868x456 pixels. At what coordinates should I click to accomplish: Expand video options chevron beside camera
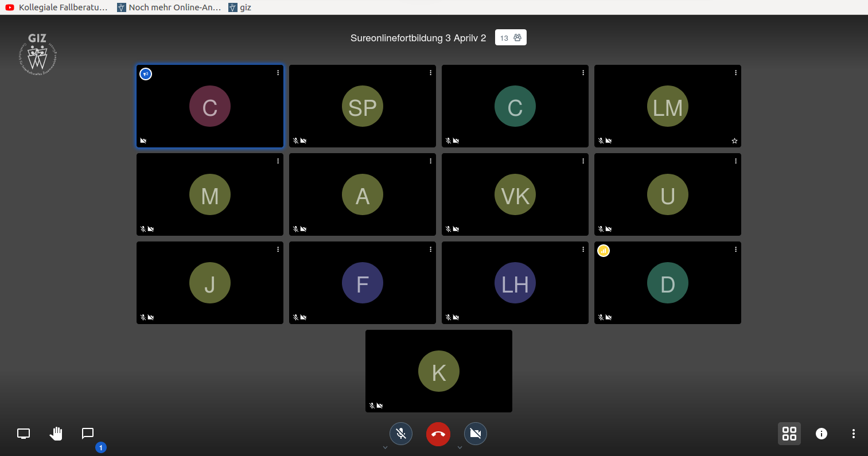(460, 447)
